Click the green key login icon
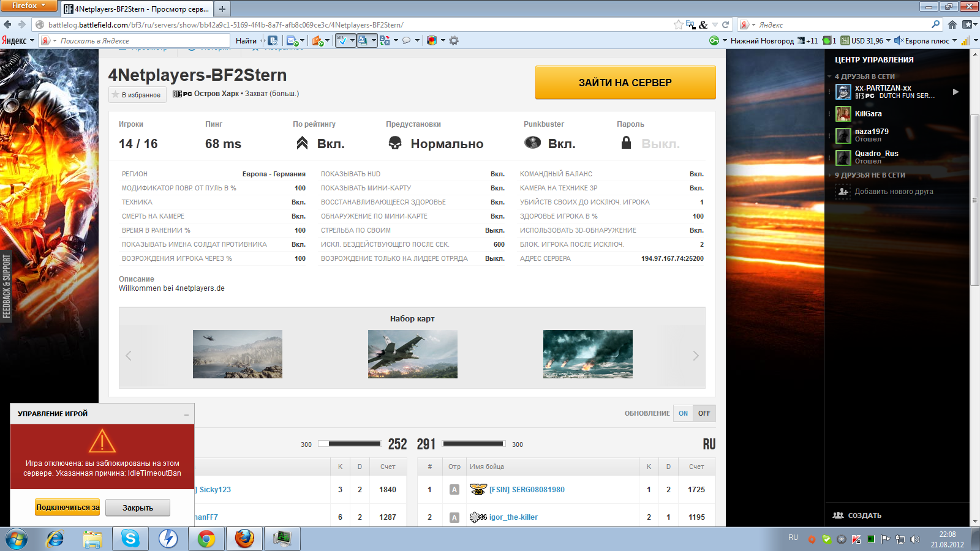Image resolution: width=980 pixels, height=551 pixels. click(x=714, y=40)
